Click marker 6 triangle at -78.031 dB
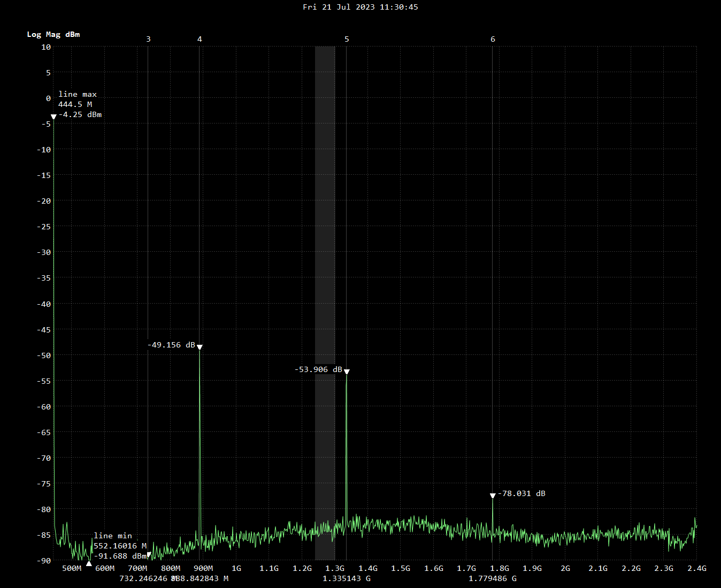This screenshot has height=588, width=721. tap(493, 496)
